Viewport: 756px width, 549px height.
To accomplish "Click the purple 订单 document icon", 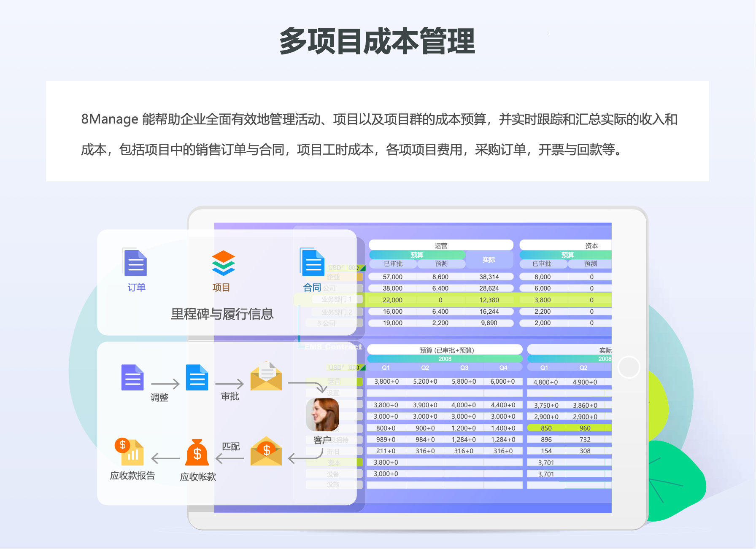I will (x=135, y=262).
